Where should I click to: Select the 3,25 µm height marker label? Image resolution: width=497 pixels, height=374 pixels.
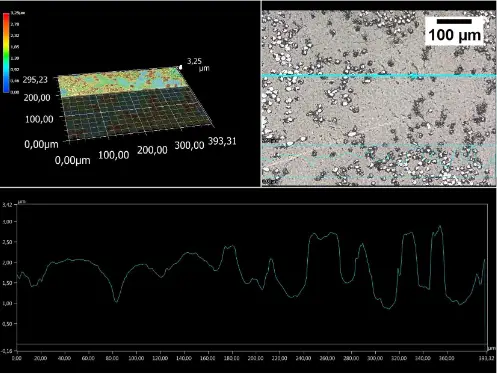[198, 65]
